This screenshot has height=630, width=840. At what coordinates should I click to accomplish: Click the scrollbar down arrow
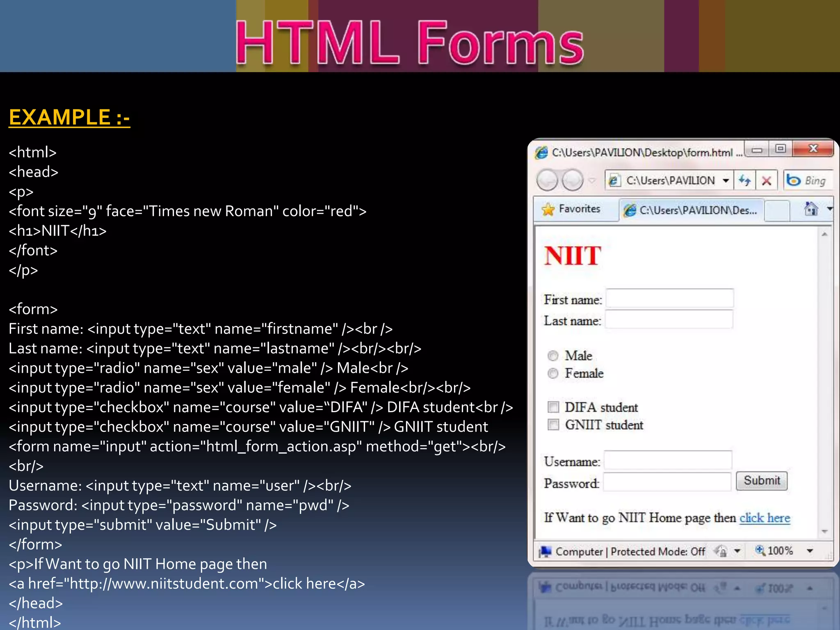[824, 531]
